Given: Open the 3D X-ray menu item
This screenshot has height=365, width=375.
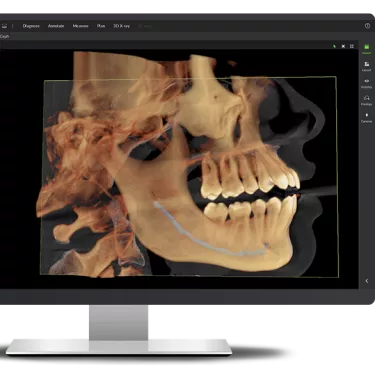Looking at the screenshot, I should [x=121, y=26].
